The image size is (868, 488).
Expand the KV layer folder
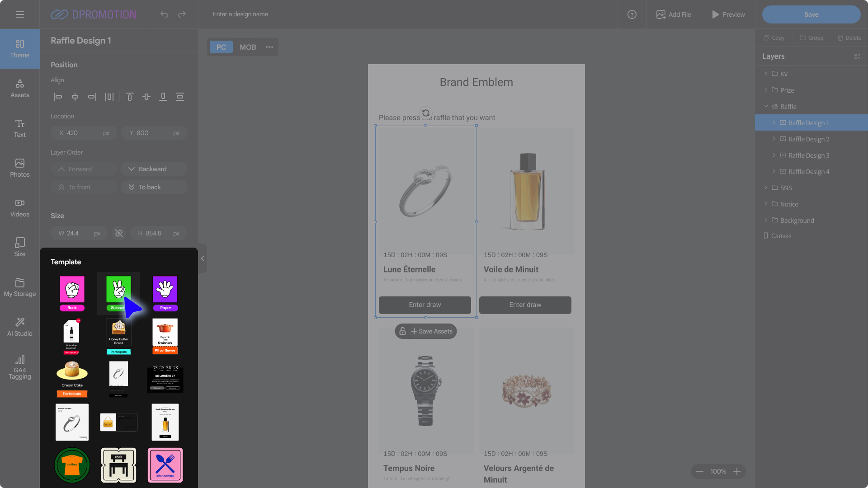coord(765,74)
